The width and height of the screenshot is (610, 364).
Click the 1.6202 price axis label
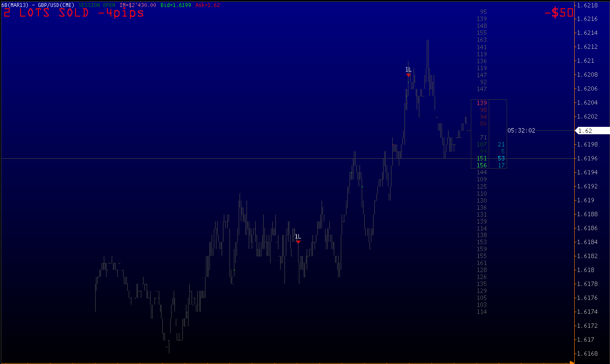click(587, 117)
